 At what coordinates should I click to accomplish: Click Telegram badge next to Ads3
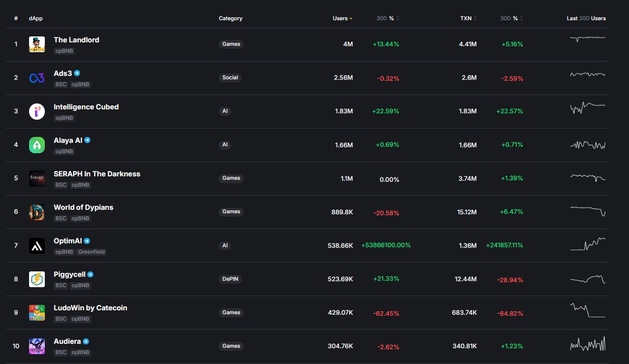point(77,73)
